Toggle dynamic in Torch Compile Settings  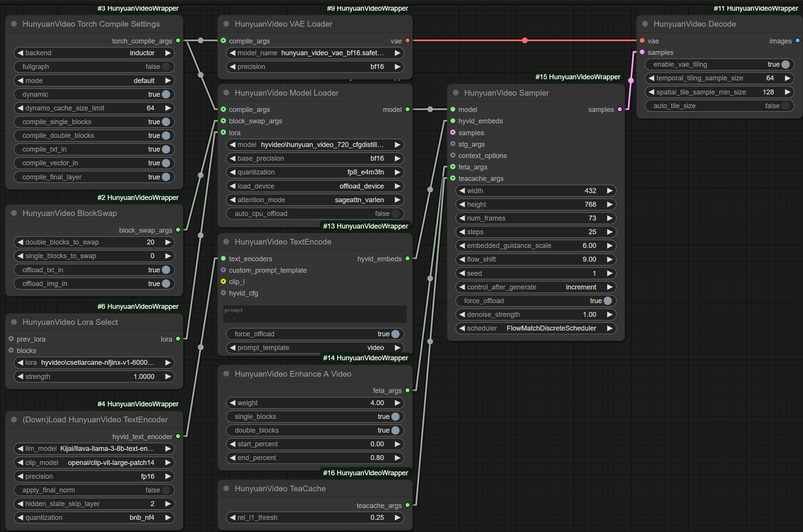94,94
